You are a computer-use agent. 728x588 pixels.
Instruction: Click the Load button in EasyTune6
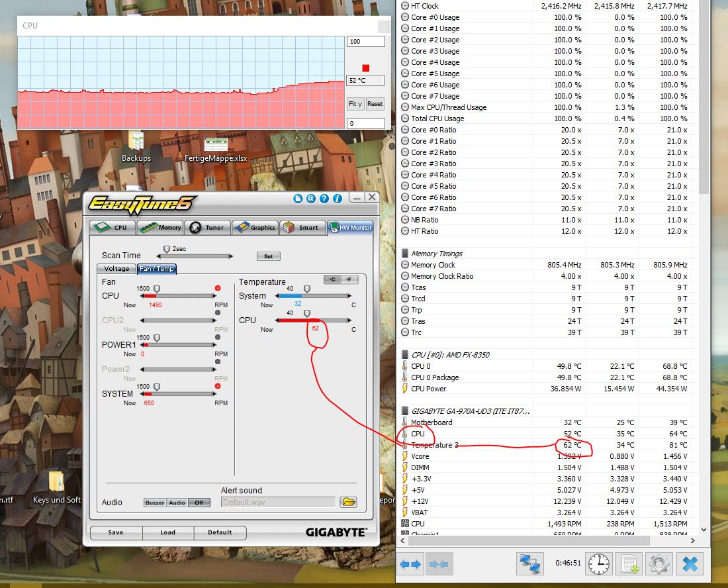(168, 532)
